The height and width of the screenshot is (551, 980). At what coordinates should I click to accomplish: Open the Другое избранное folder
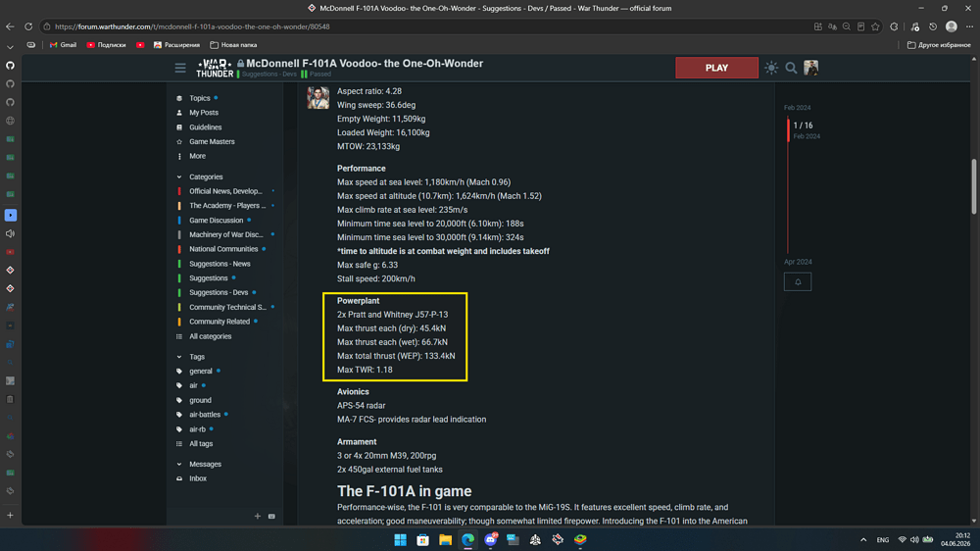pyautogui.click(x=939, y=45)
